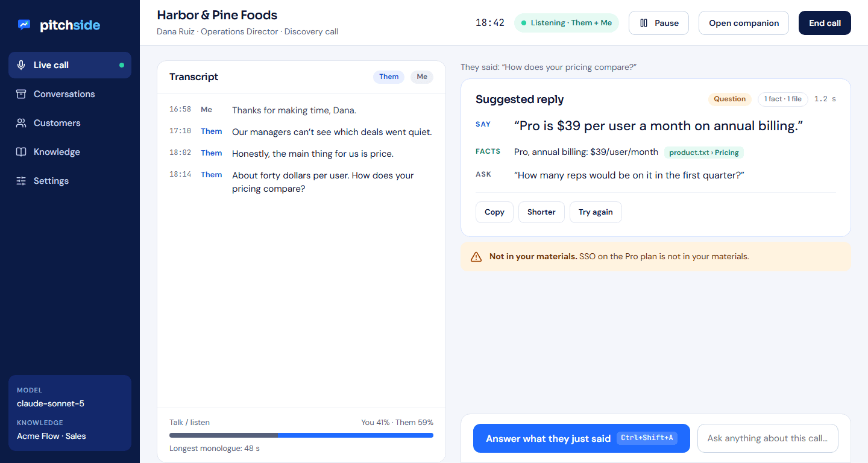The image size is (868, 463).
Task: Click the line Honestly, the main thing is price
Action: [313, 154]
